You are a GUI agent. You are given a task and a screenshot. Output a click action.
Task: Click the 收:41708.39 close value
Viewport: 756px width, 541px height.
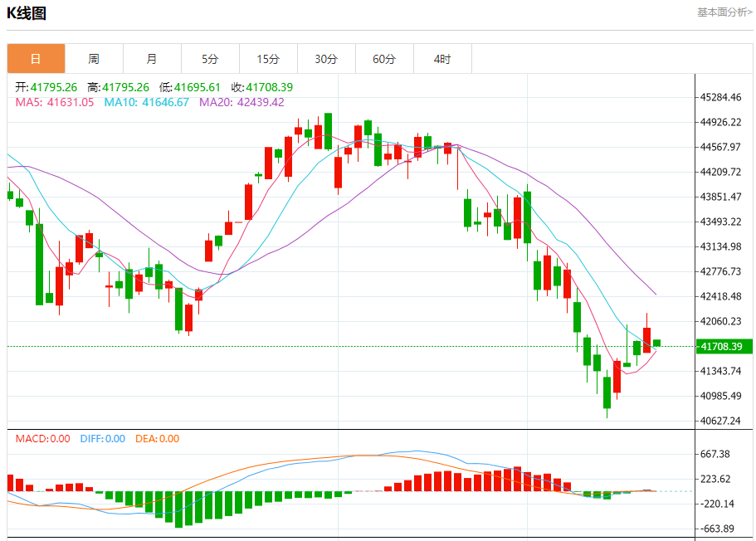coord(261,87)
